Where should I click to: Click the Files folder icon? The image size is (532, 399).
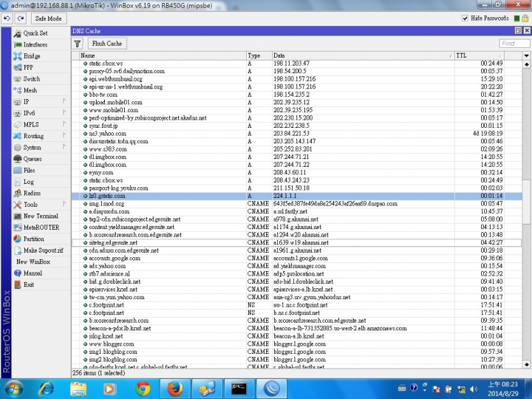(x=17, y=171)
